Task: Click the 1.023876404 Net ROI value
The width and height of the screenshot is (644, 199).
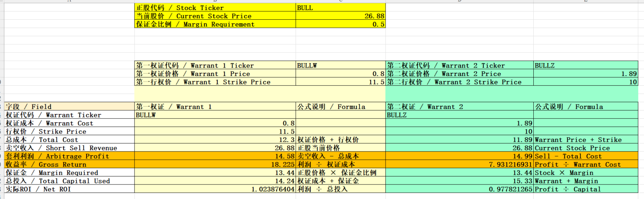Action: coord(215,189)
